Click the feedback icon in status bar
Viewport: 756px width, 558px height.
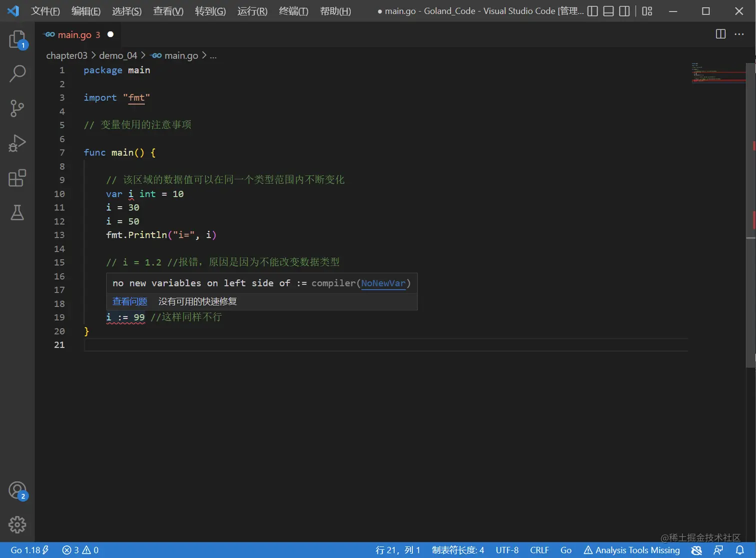click(x=718, y=550)
